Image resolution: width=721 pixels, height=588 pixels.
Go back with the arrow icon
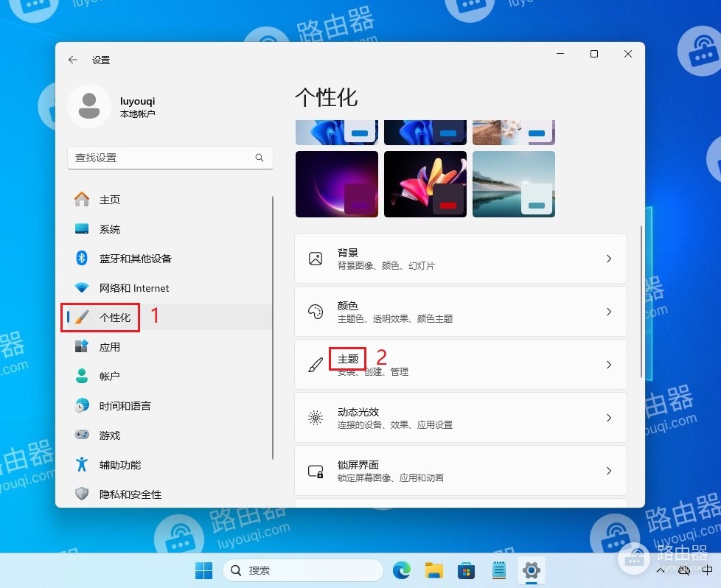[x=73, y=60]
